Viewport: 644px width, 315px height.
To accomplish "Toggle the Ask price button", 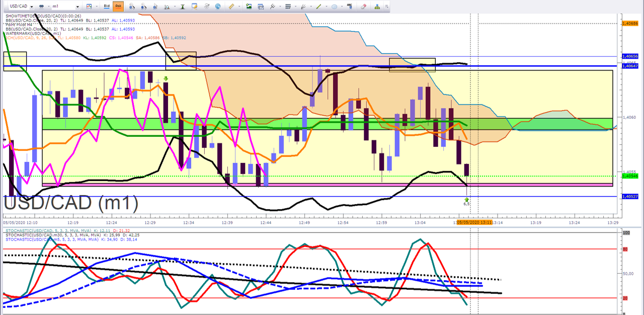I will [x=119, y=7].
